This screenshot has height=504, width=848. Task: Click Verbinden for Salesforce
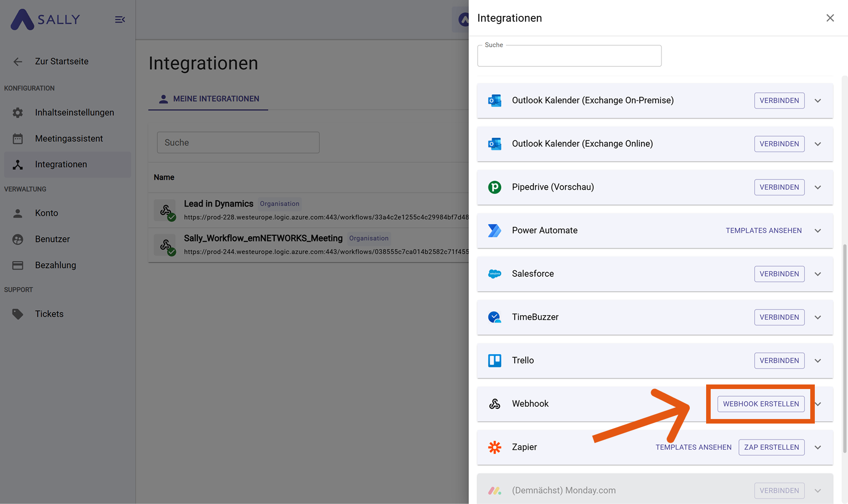[x=779, y=274]
